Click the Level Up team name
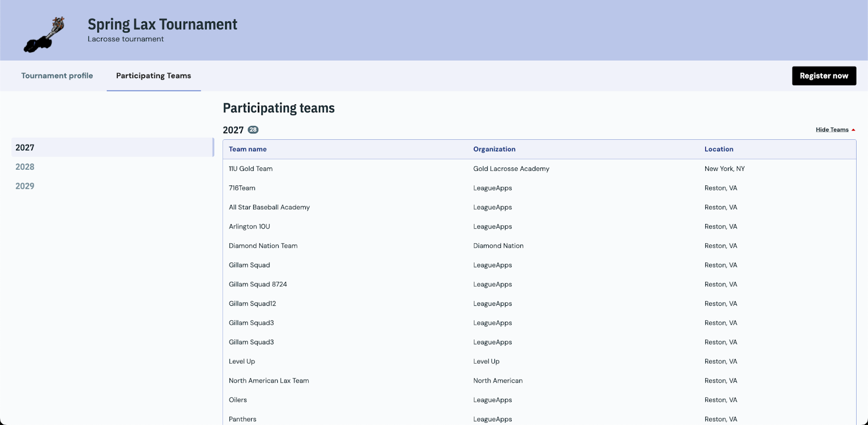Screen dimensions: 868x425 point(242,362)
